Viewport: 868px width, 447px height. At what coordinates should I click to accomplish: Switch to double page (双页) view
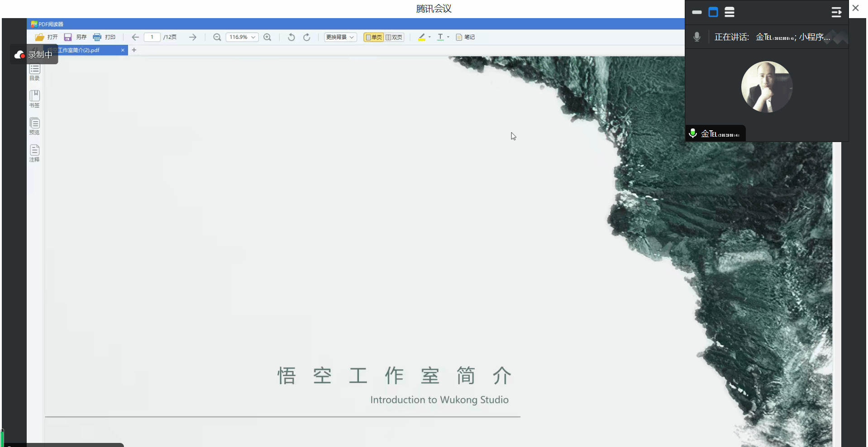(x=394, y=37)
